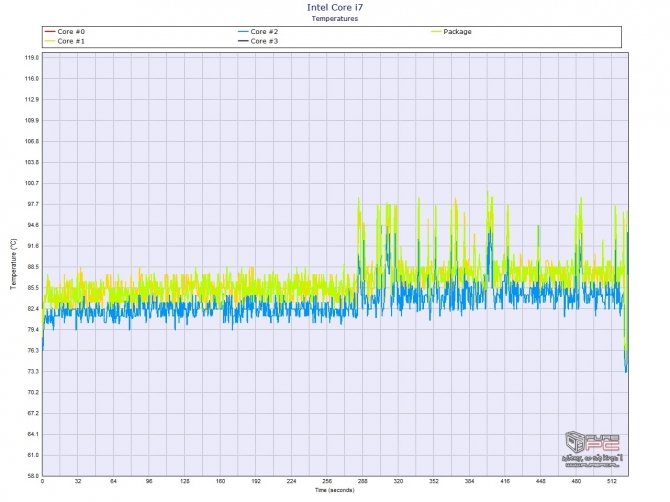Click the Temperature (°C) axis label
The height and width of the screenshot is (502, 670).
14,264
